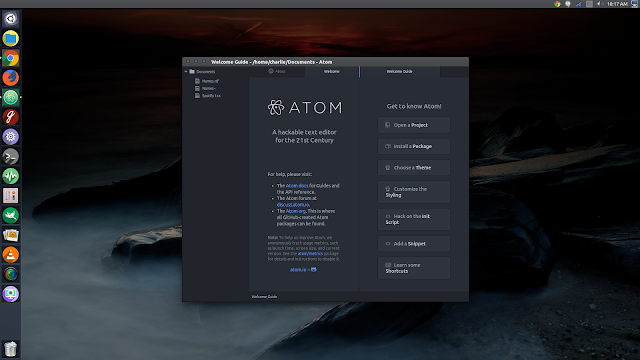Click the Get to know Atom! heading
Viewport: 640px width, 360px height.
point(414,106)
